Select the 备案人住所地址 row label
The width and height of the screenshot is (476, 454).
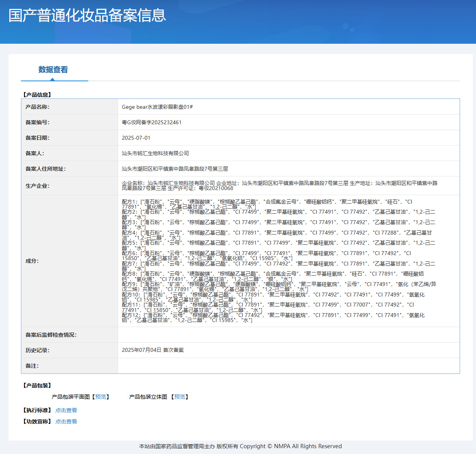[x=46, y=169]
